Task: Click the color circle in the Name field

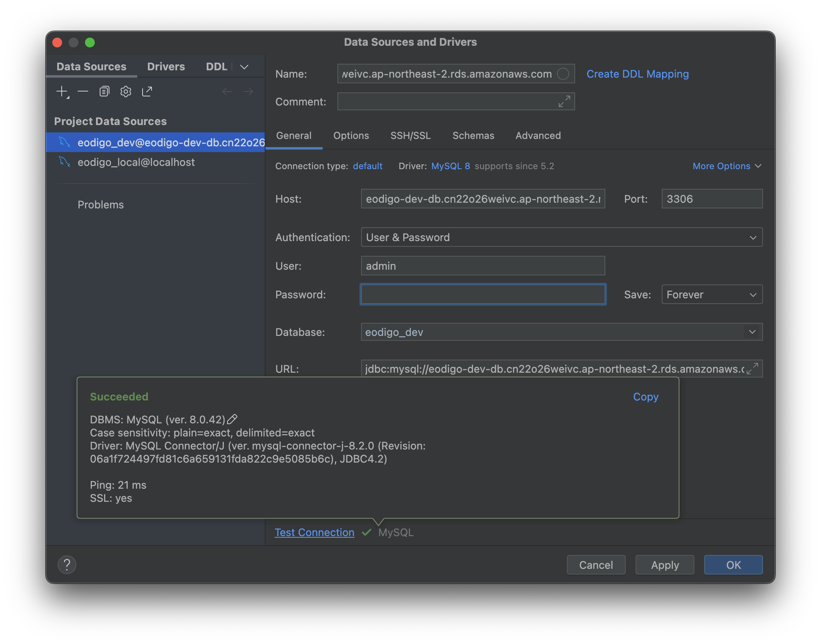Action: point(563,74)
